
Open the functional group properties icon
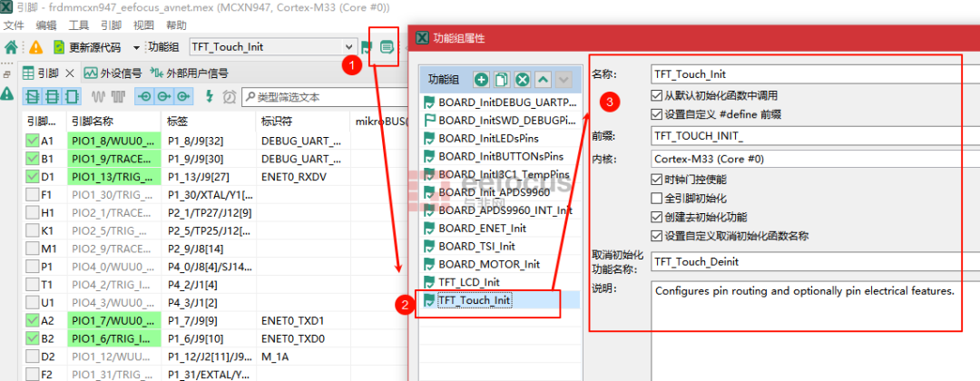[387, 47]
